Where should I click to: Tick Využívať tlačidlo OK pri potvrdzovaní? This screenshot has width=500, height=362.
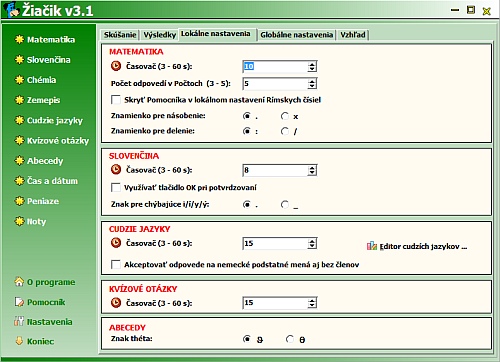pos(116,187)
